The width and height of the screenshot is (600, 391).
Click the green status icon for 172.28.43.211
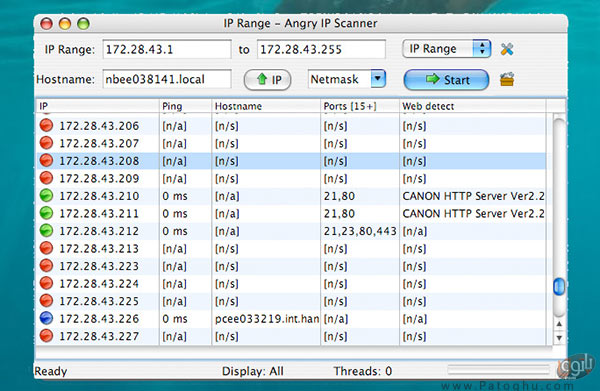tap(46, 213)
